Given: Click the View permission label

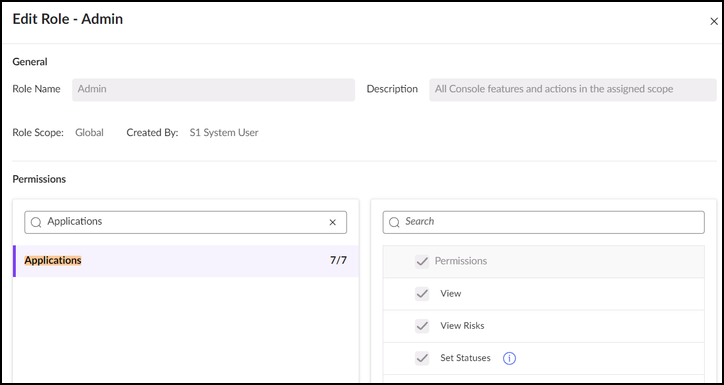Looking at the screenshot, I should (451, 294).
